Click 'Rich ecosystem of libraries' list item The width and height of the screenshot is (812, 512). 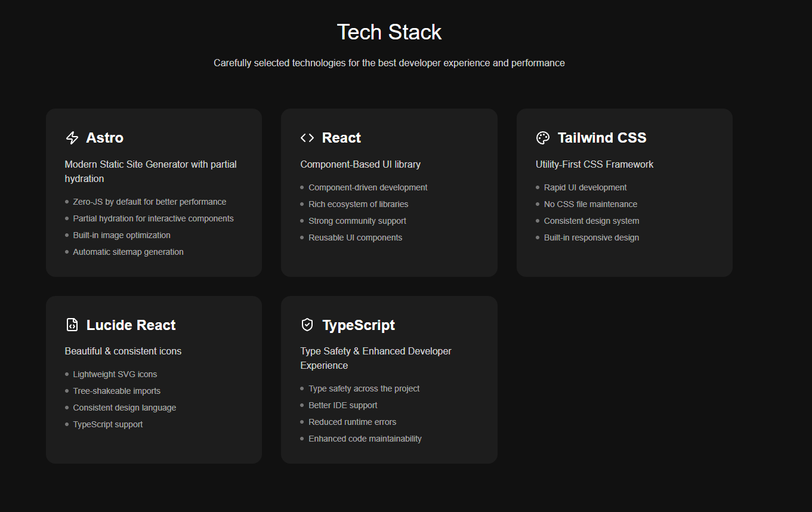pos(359,204)
